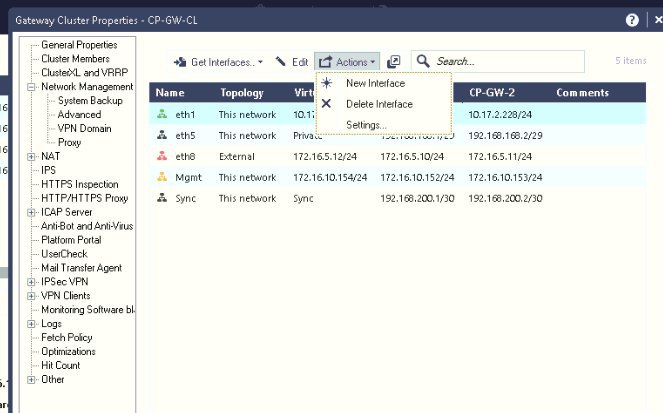Click the red eth8 interface icon
The image size is (663, 413).
pyautogui.click(x=162, y=156)
